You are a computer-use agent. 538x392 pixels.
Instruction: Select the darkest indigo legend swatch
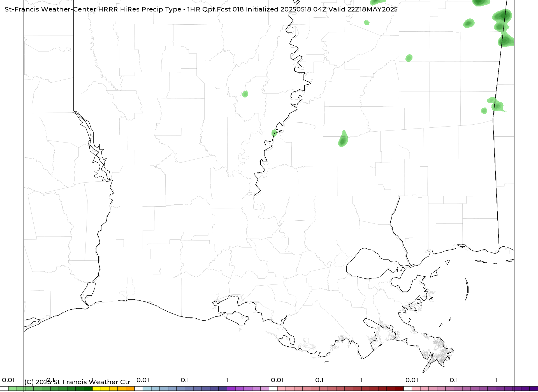point(223,389)
